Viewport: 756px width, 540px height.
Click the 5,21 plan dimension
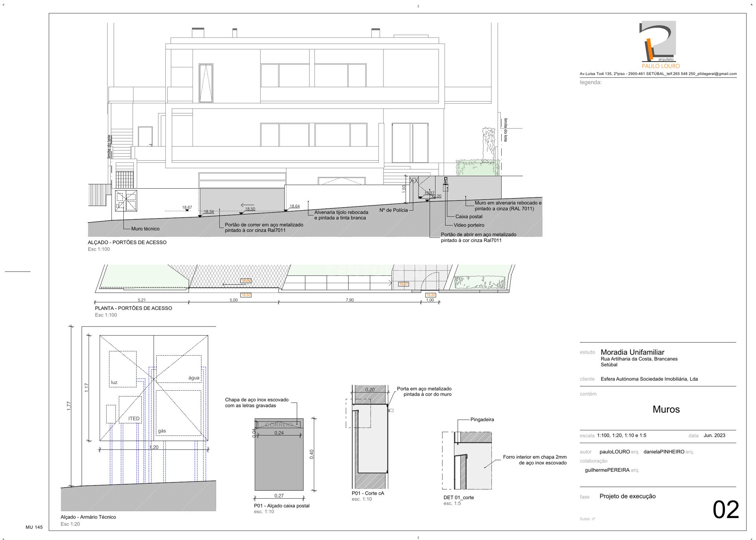(142, 300)
